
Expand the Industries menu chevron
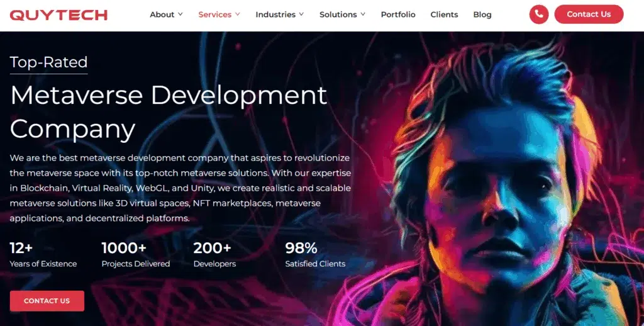coord(301,14)
